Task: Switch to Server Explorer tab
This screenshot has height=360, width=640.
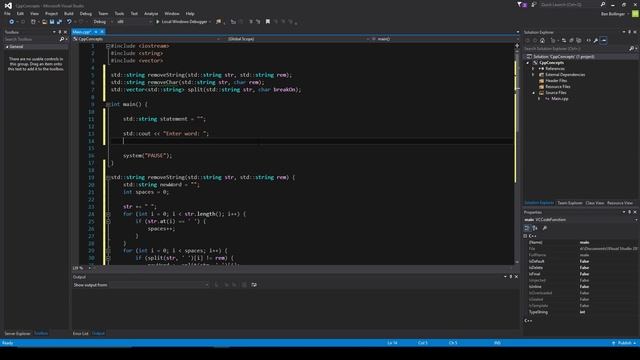Action: coord(18,333)
